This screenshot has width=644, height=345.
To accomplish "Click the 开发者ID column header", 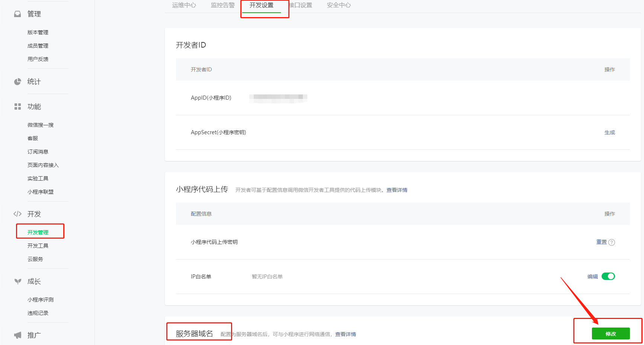I will pos(201,70).
